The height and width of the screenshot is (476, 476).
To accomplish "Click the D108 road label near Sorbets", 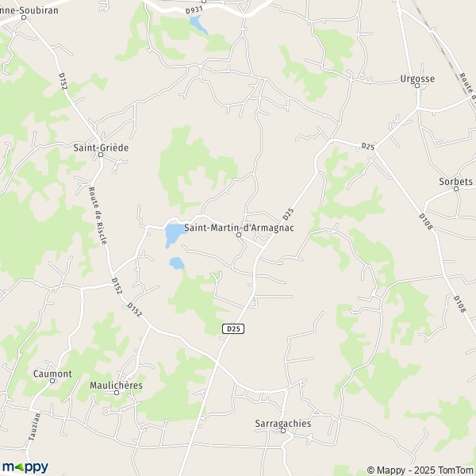I will [425, 221].
